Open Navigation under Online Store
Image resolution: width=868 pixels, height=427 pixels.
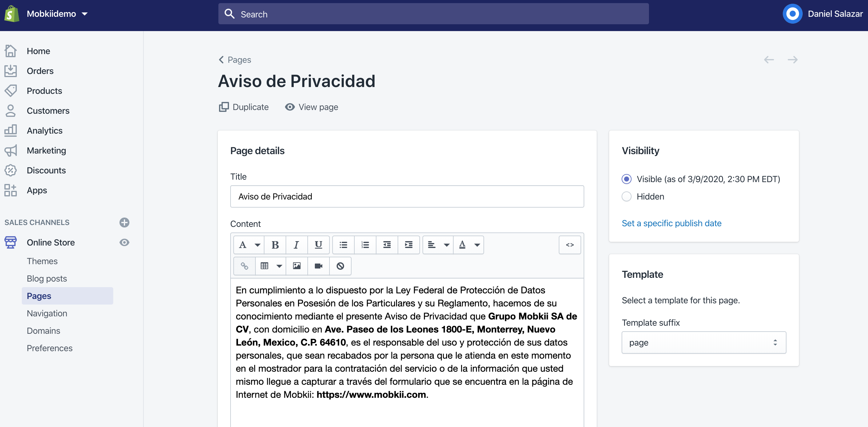pyautogui.click(x=47, y=313)
